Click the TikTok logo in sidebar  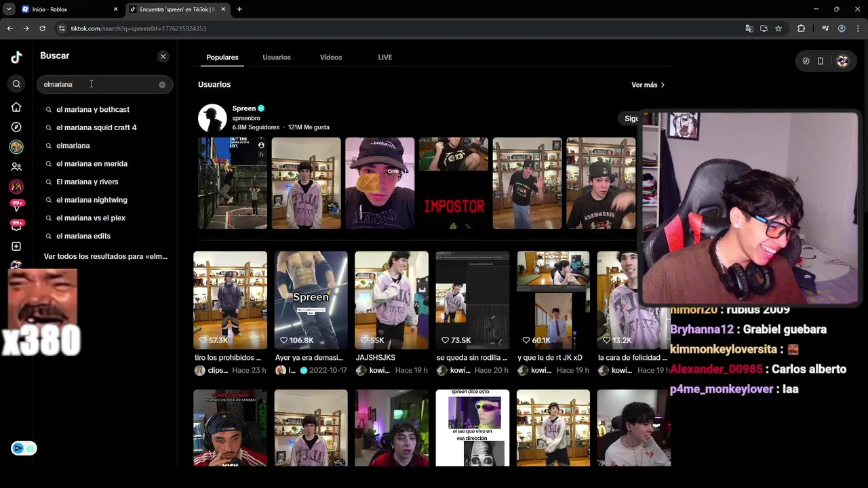tap(16, 57)
